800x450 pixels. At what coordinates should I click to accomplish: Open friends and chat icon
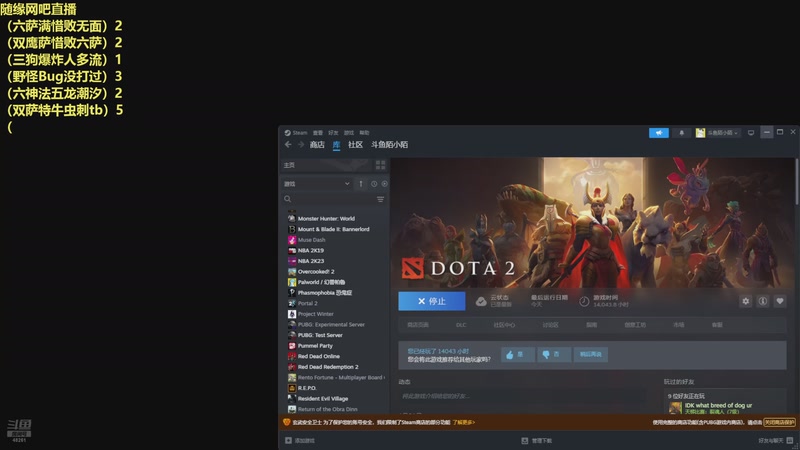click(x=790, y=440)
